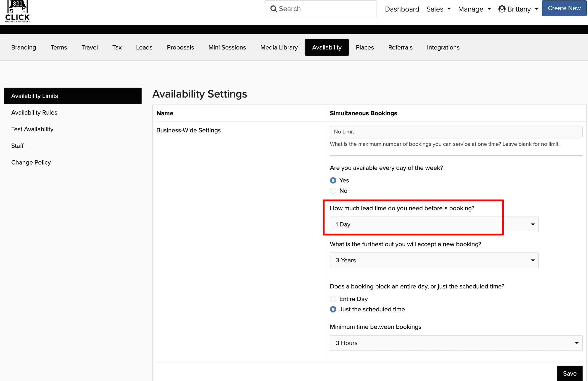Switch to the Terms tab

pyautogui.click(x=59, y=47)
